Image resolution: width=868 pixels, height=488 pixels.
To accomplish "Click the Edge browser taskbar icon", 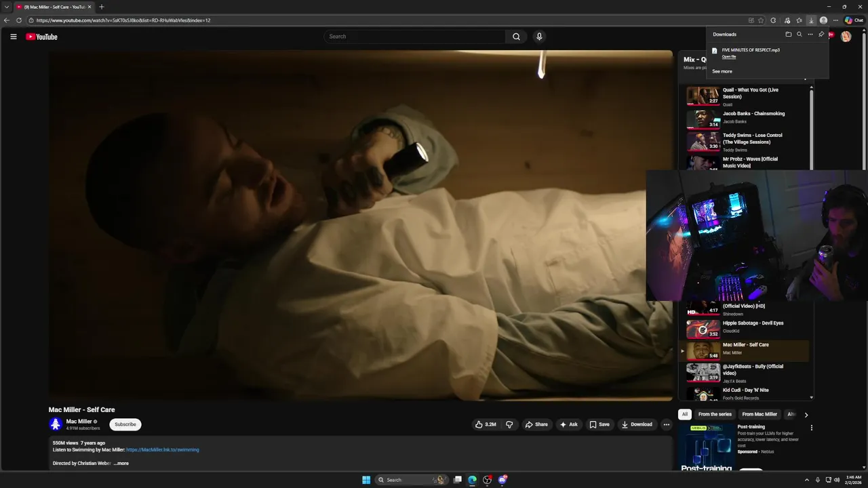I will point(472,480).
